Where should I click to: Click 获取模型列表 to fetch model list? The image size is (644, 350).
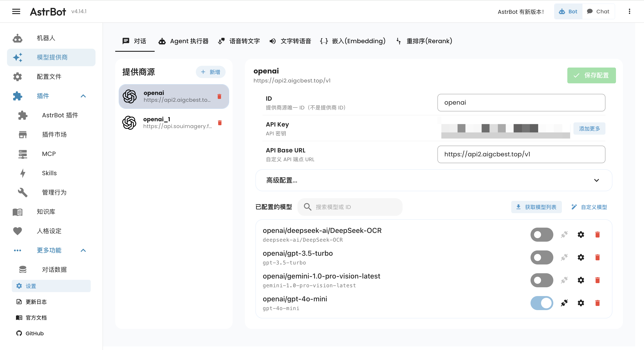(x=536, y=207)
